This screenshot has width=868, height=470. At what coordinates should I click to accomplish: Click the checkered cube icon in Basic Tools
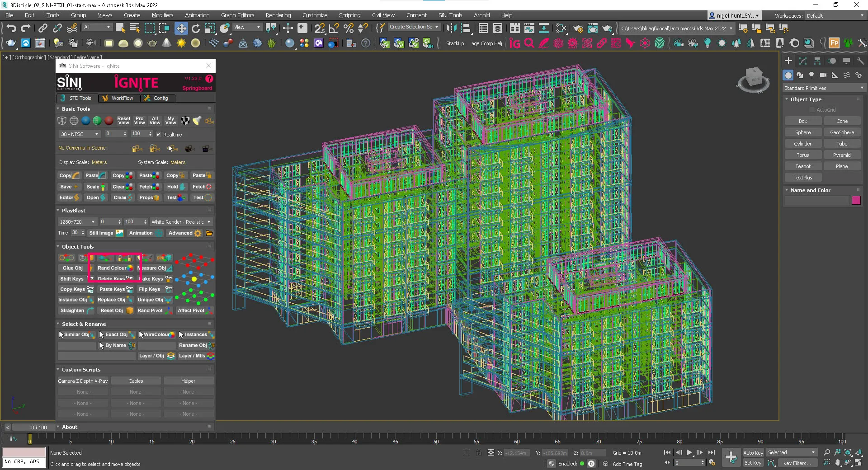tap(185, 121)
